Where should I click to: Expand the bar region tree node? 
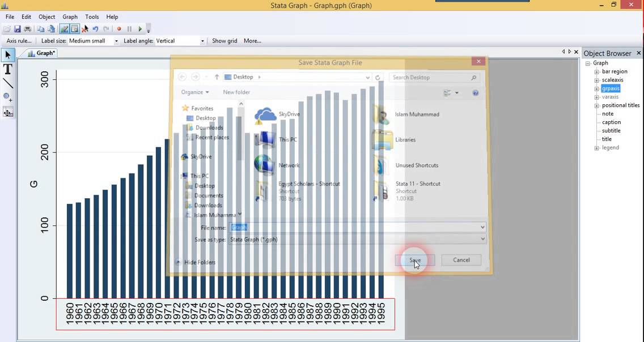[597, 72]
